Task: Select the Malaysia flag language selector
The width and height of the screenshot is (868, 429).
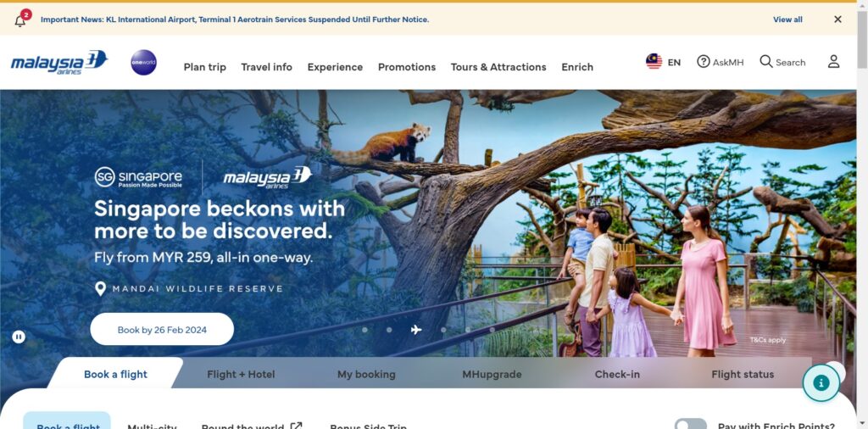Action: click(x=654, y=61)
